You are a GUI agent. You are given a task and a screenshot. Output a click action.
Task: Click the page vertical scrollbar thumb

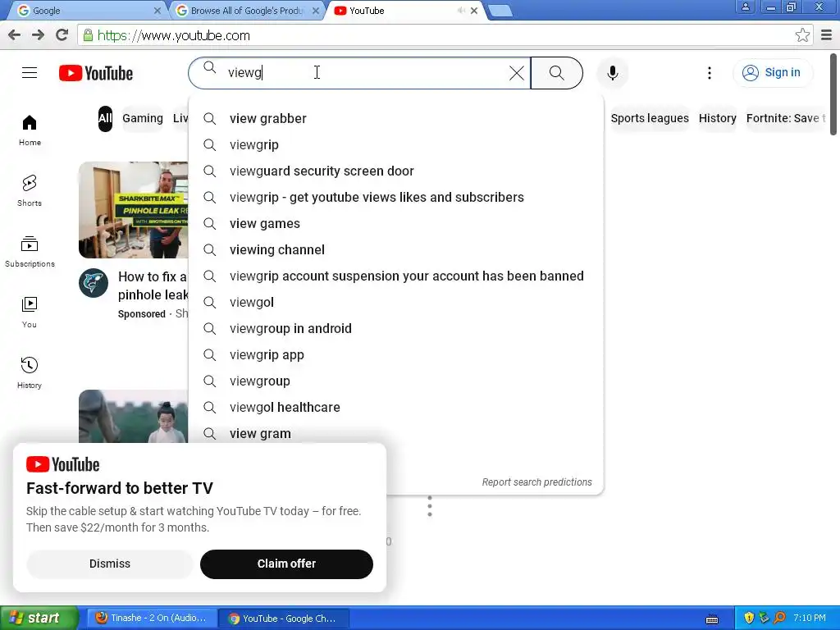point(833,94)
